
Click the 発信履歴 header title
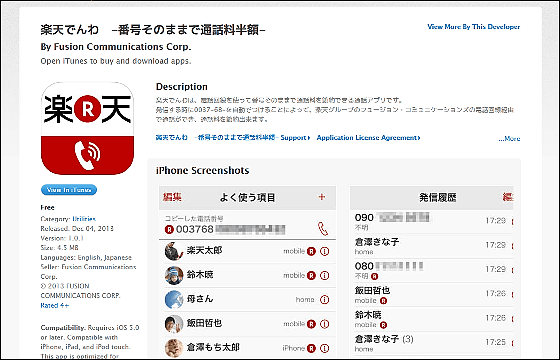click(x=438, y=198)
